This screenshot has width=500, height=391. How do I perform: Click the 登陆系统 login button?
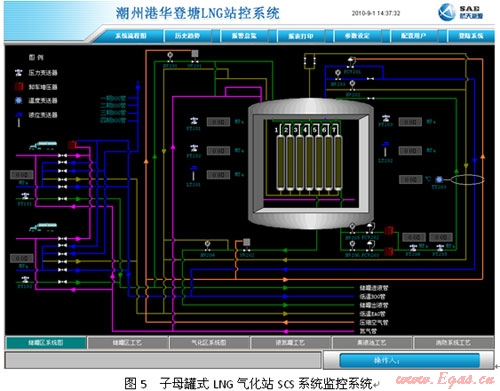[x=471, y=36]
